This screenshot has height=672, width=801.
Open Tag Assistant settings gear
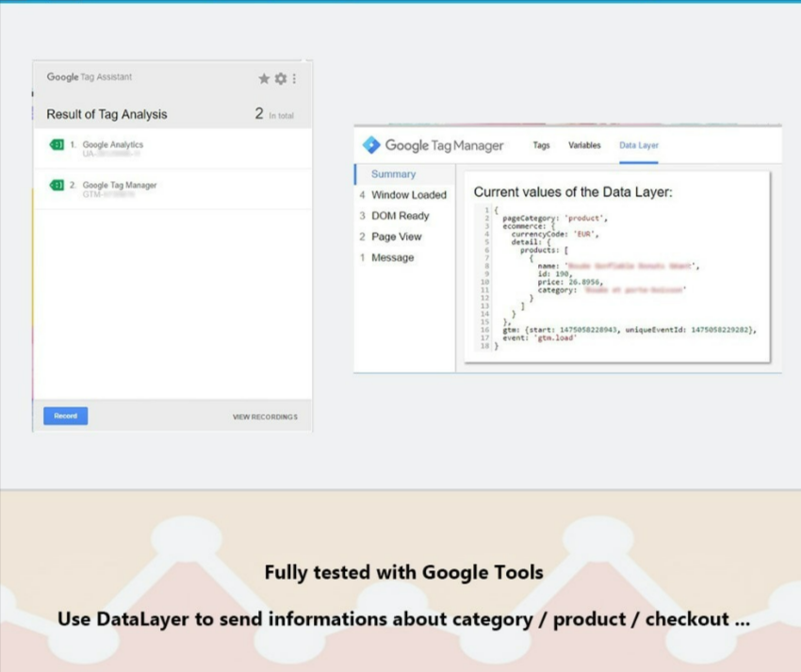tap(281, 78)
